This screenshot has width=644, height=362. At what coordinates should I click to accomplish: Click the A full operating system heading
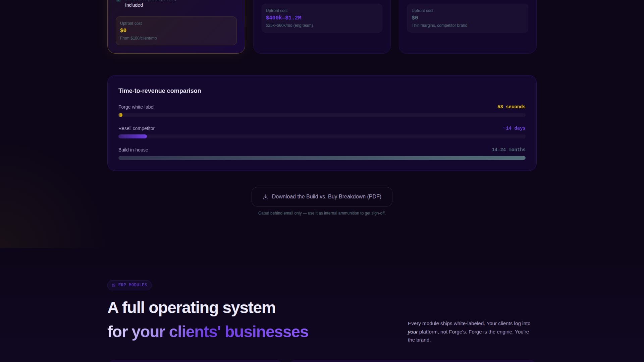pyautogui.click(x=192, y=307)
